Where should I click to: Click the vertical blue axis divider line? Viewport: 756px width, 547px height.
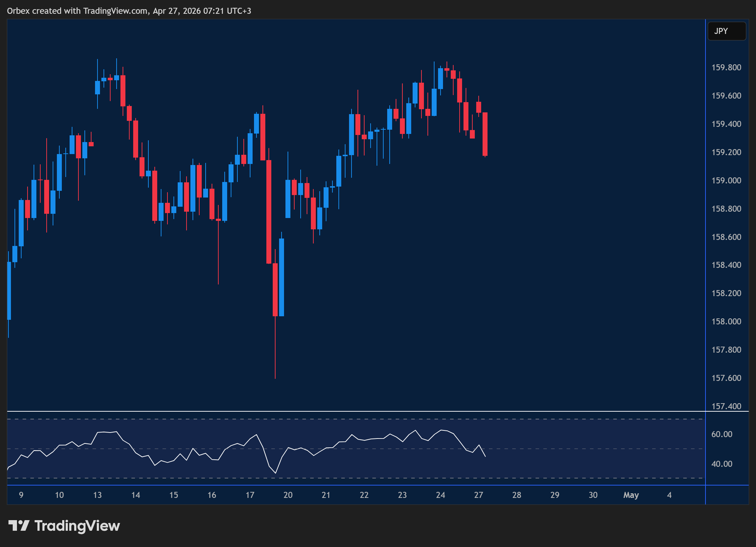pyautogui.click(x=705, y=247)
